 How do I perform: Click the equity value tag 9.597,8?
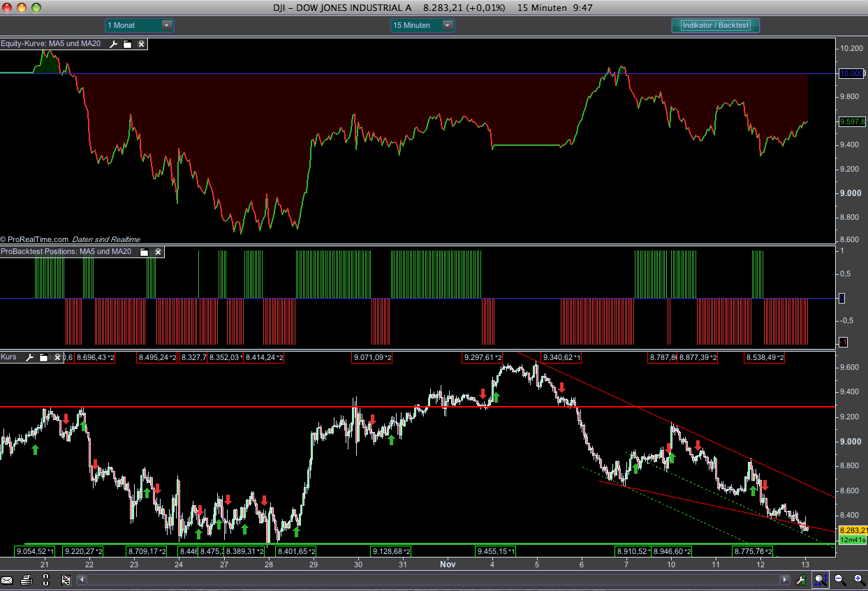pyautogui.click(x=853, y=121)
